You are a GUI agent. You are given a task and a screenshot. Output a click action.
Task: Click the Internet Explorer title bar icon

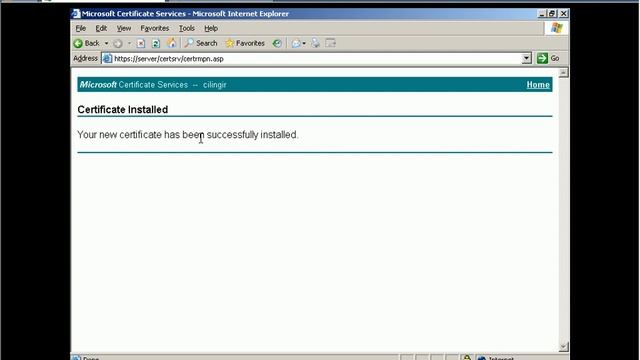(x=76, y=13)
